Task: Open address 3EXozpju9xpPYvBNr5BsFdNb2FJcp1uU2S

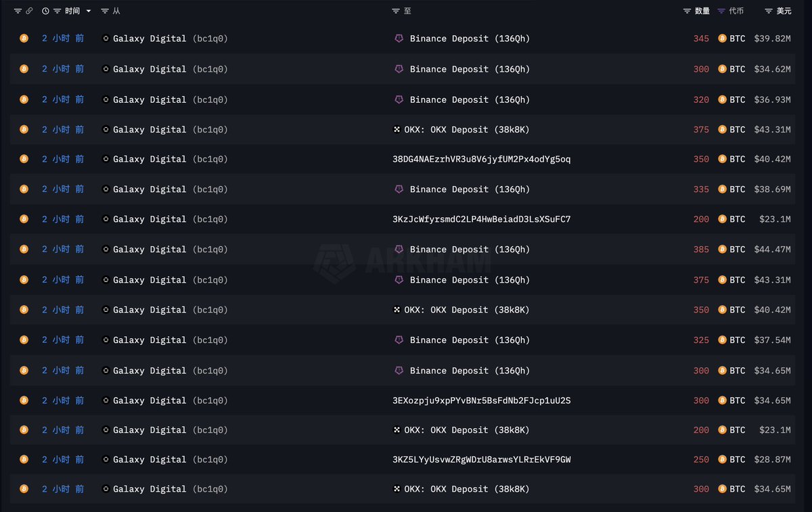Action: coord(481,400)
